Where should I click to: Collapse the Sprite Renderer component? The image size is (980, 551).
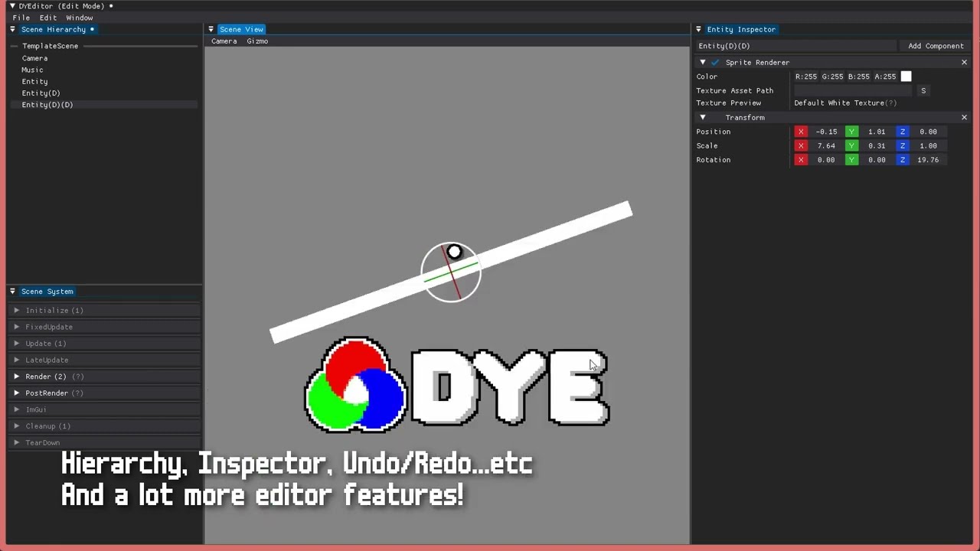click(703, 62)
